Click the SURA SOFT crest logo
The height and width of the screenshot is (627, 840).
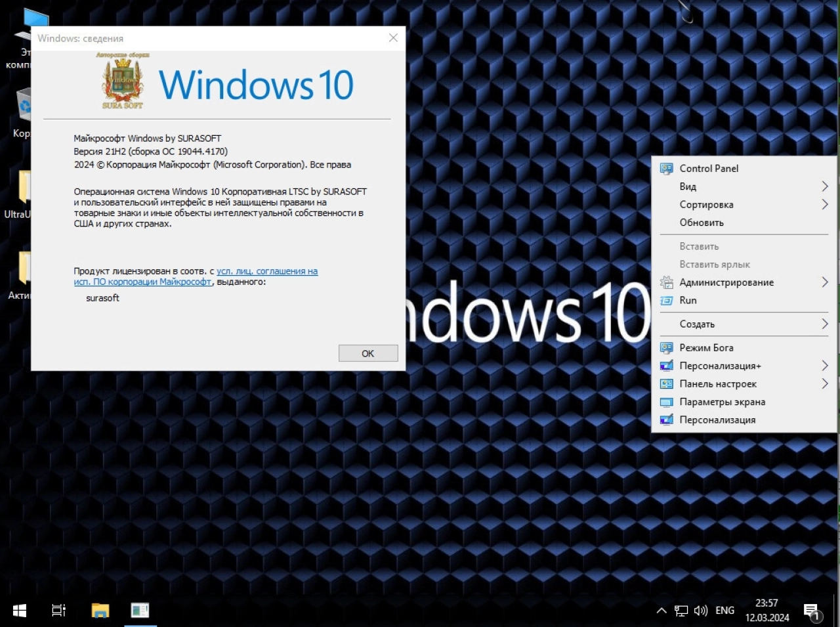click(x=123, y=80)
